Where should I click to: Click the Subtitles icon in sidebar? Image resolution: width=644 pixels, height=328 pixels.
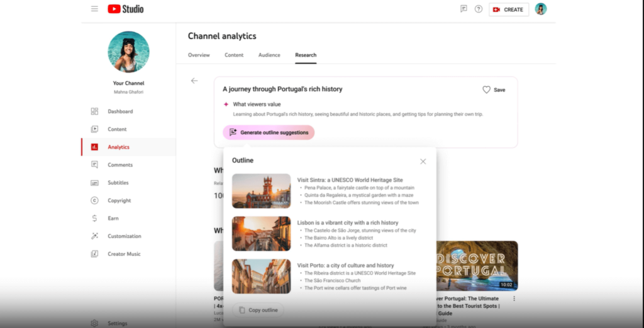pos(94,183)
